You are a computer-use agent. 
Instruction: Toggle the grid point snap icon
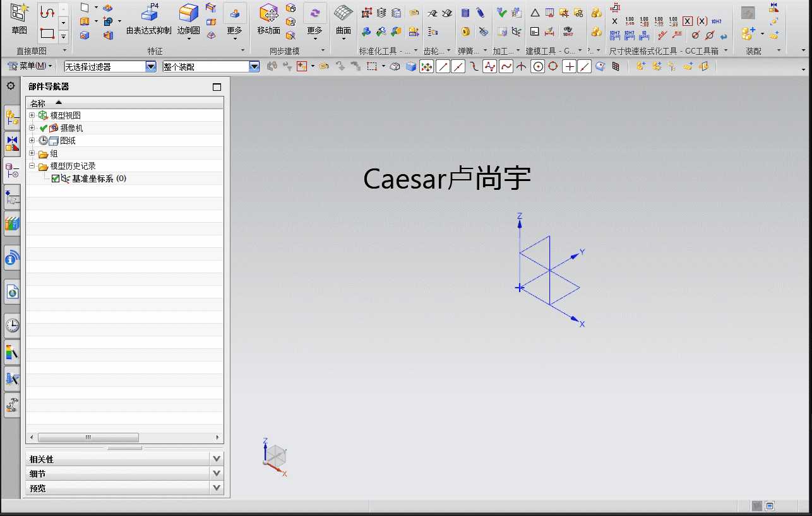[x=616, y=66]
